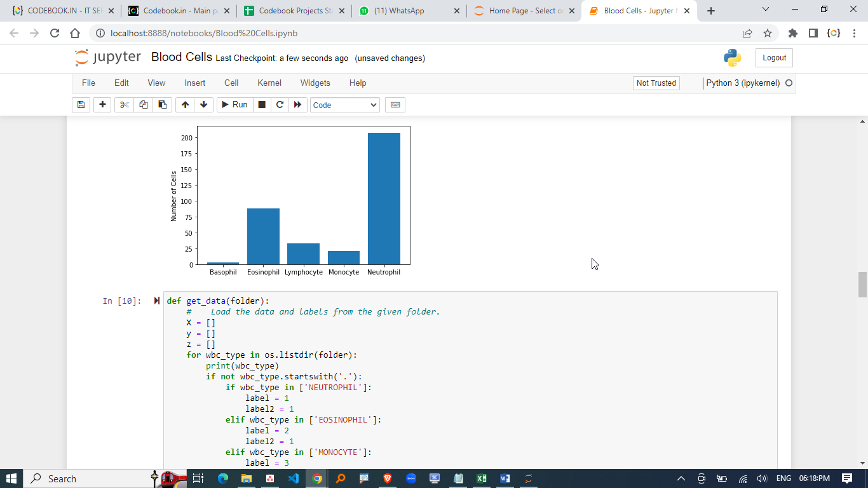Toggle browser side panel
Image resolution: width=868 pixels, height=488 pixels.
point(813,33)
